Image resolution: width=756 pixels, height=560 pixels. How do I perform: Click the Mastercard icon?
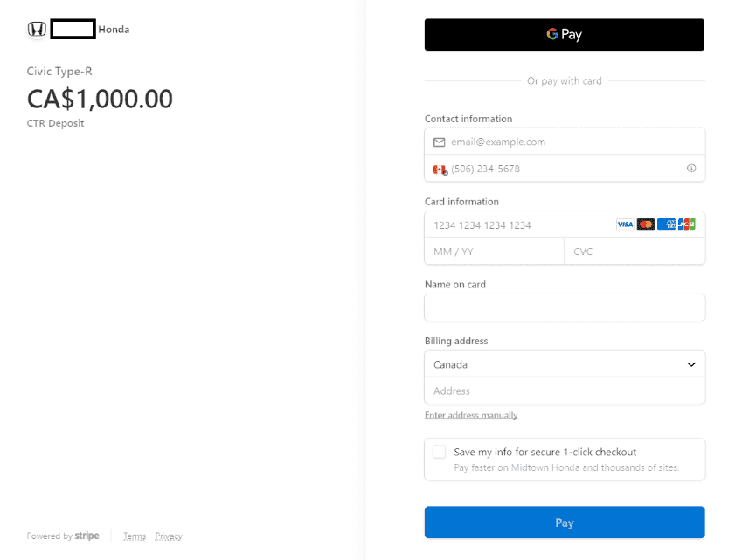point(646,225)
